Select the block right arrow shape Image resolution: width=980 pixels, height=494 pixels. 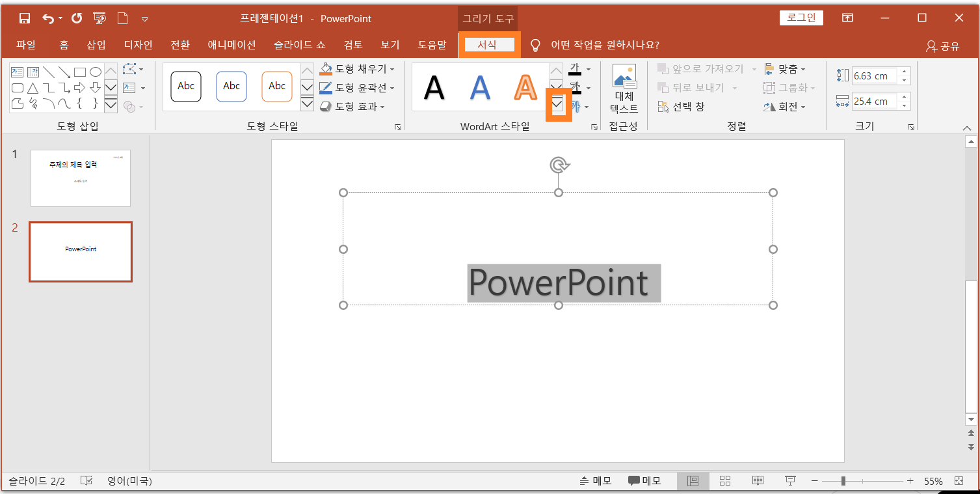click(x=79, y=87)
